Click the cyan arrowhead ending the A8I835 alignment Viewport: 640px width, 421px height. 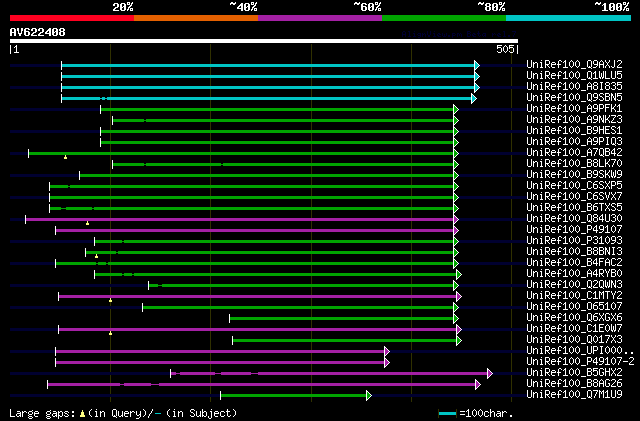tap(477, 87)
